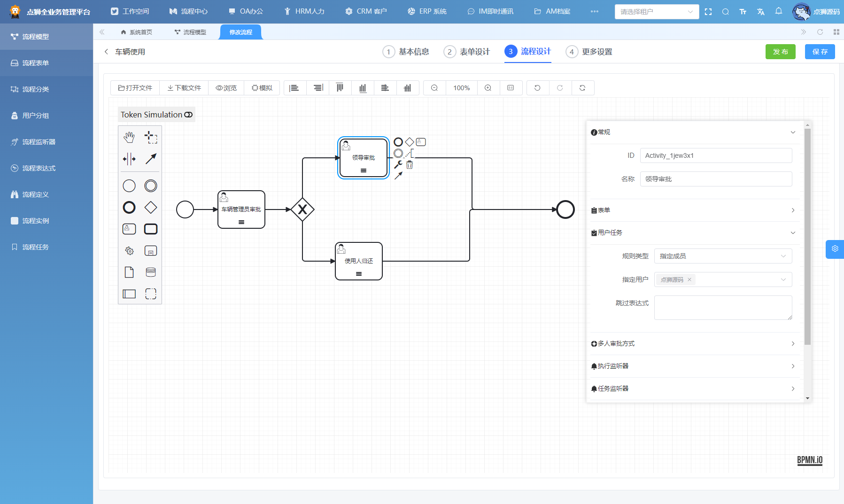
Task: Open the search icon in header
Action: (726, 12)
